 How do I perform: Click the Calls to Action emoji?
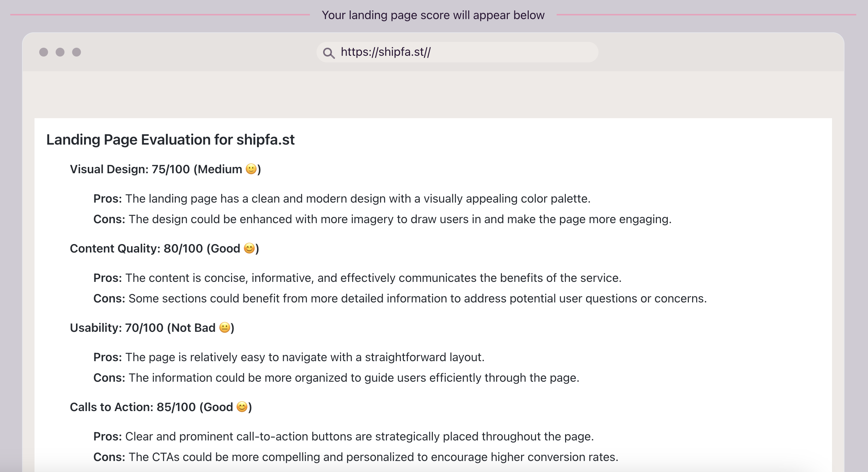tap(242, 407)
